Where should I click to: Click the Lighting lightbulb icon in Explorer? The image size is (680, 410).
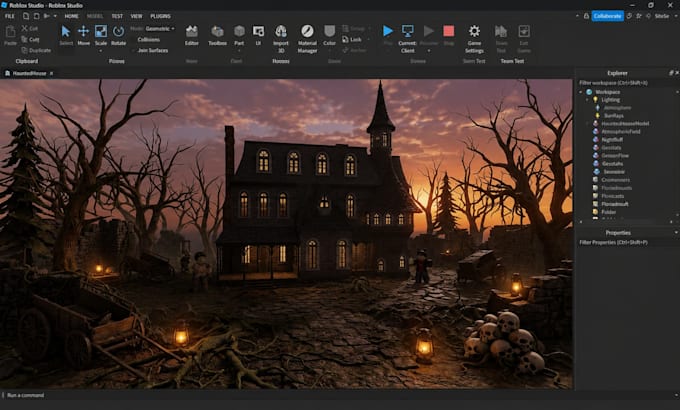coord(595,100)
